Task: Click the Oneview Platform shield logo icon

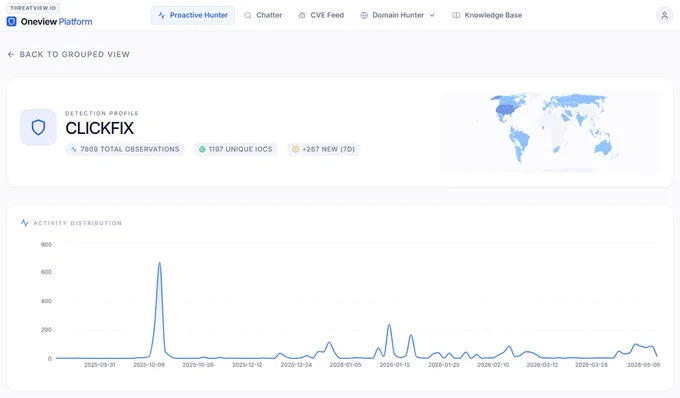Action: [12, 21]
